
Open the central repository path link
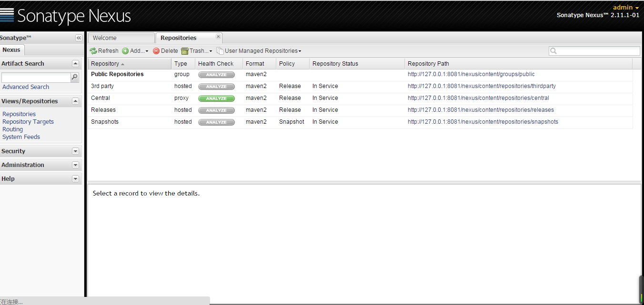tap(478, 98)
